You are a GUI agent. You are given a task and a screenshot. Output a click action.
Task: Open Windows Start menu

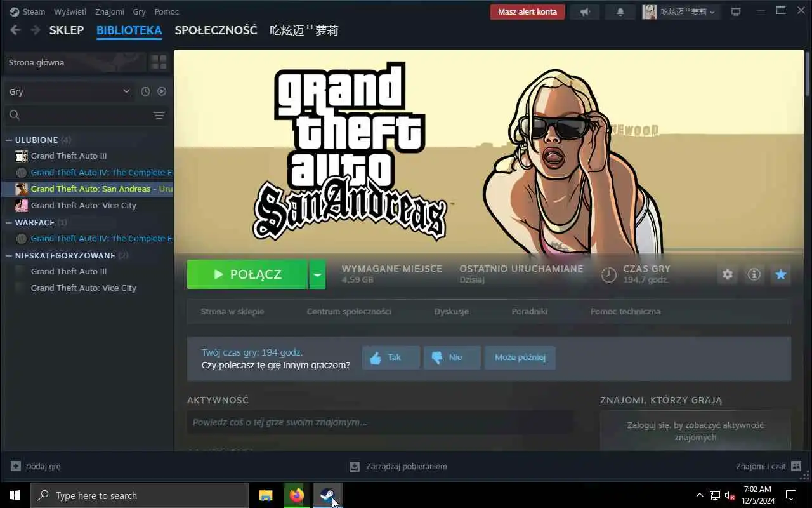(x=15, y=495)
